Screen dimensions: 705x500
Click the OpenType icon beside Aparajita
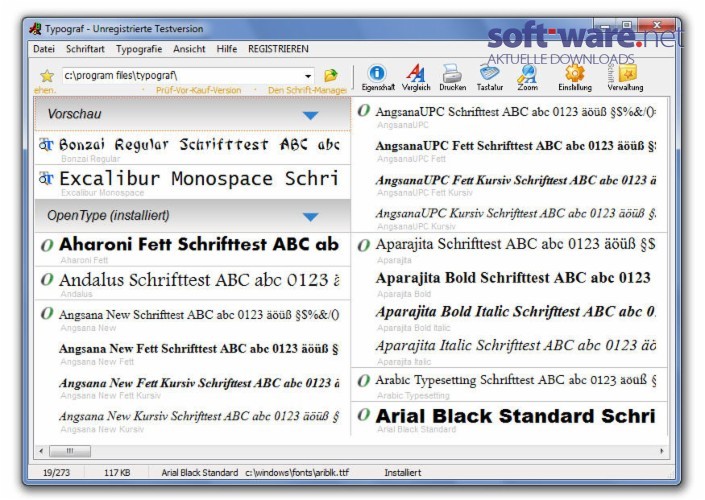[x=364, y=245]
